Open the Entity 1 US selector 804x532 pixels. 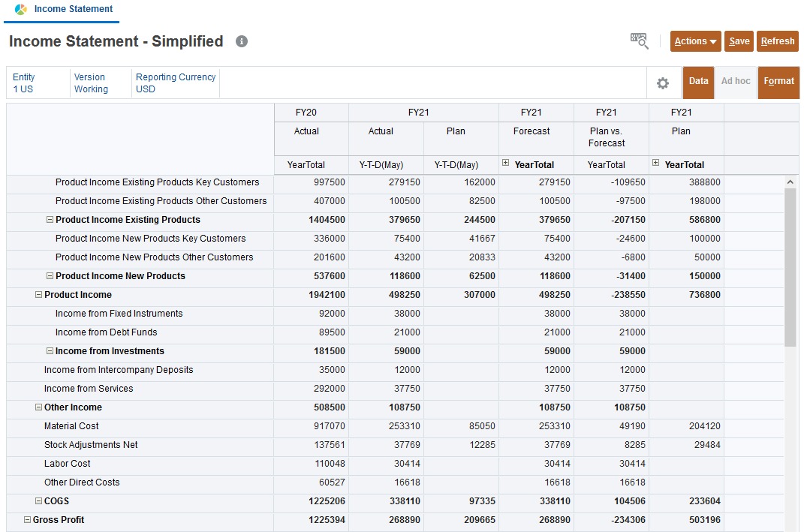click(x=23, y=83)
